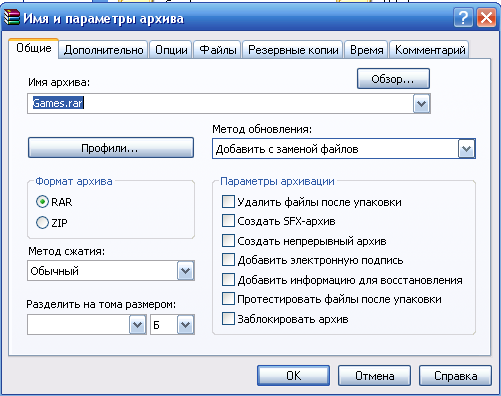Close the archive dialog with X icon
Image resolution: width=501 pixels, height=396 pixels.
(x=486, y=18)
